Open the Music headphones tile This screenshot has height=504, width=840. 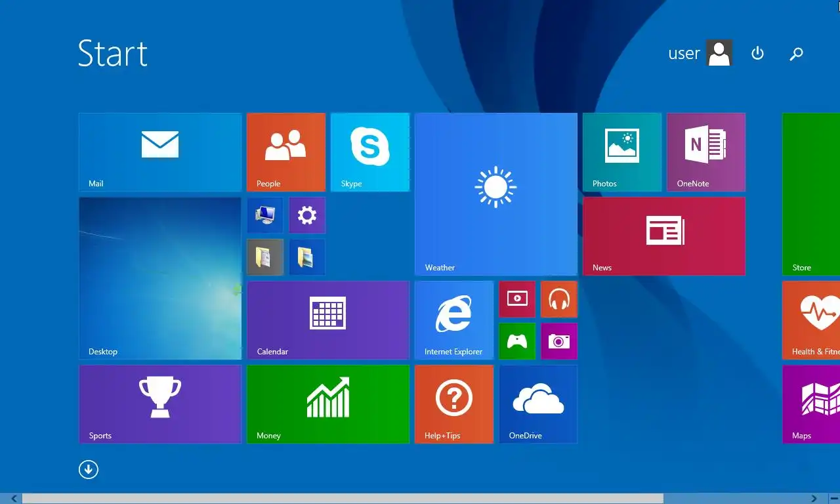[559, 299]
